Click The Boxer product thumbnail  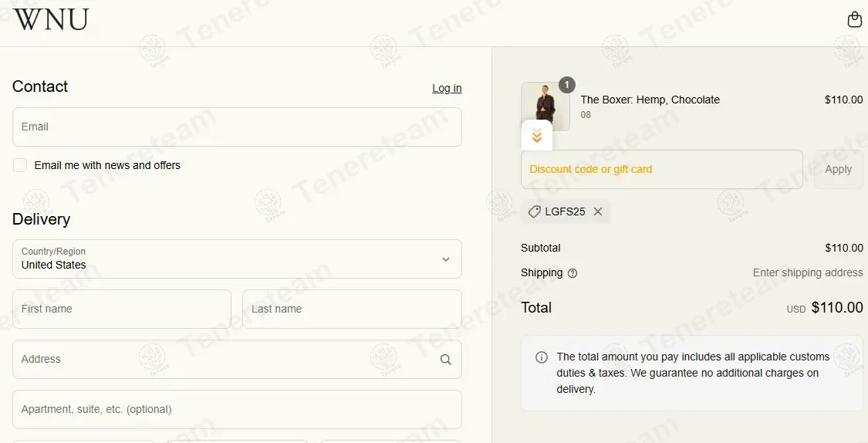point(545,104)
